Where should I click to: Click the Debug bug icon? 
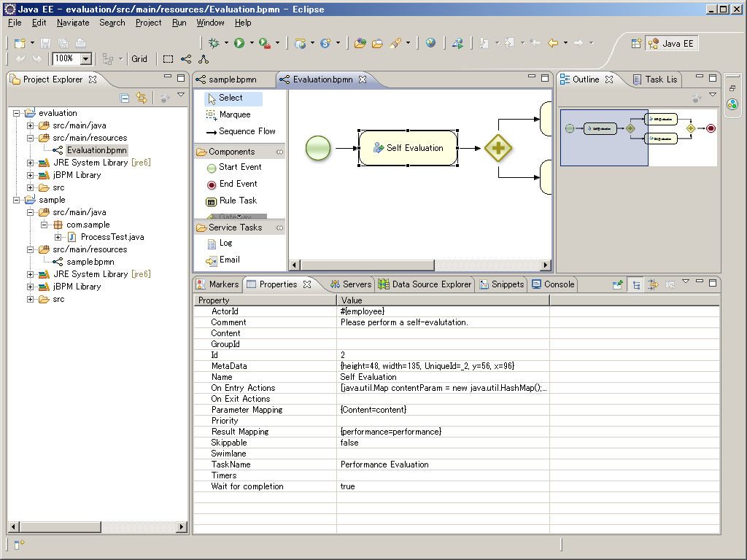point(214,43)
